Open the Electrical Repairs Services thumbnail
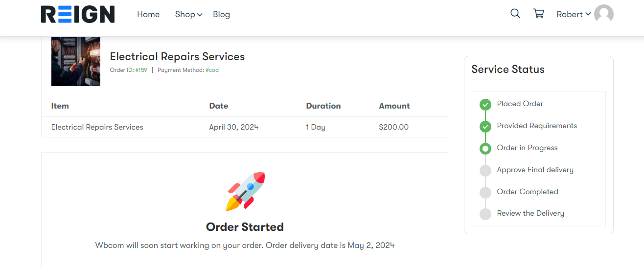The image size is (644, 268). coord(76,62)
